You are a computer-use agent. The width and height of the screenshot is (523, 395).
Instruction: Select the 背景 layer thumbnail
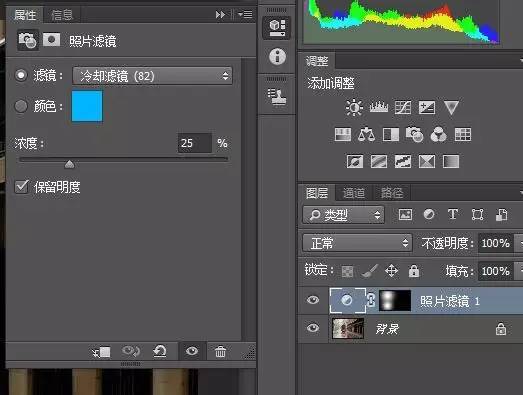(x=348, y=328)
